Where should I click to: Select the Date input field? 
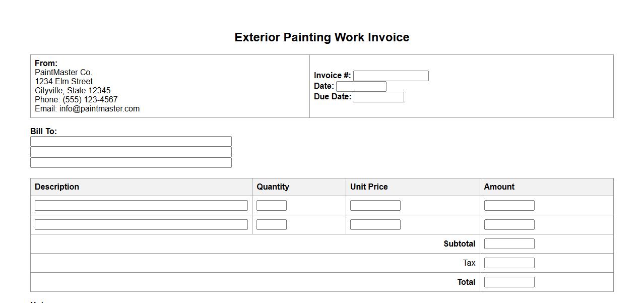tap(361, 87)
